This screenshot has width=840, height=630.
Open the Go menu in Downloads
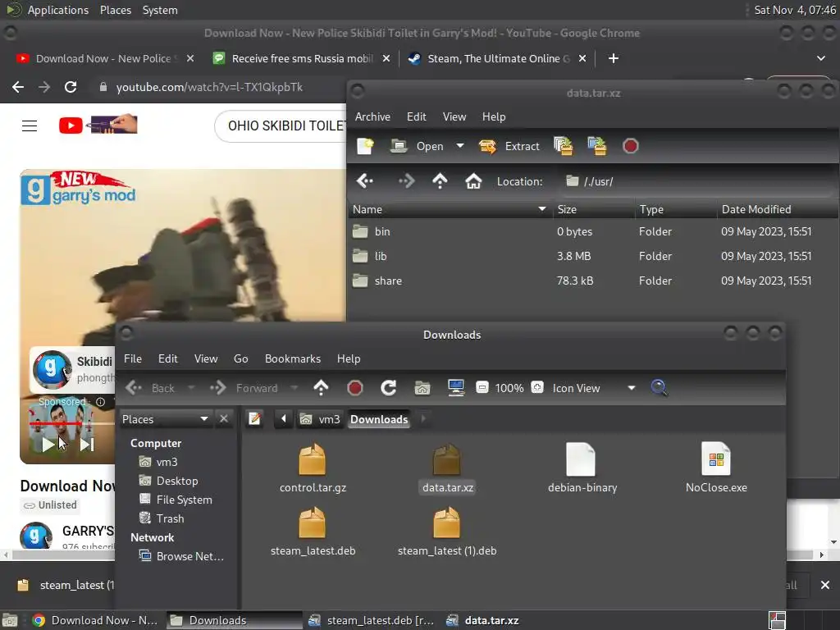240,358
